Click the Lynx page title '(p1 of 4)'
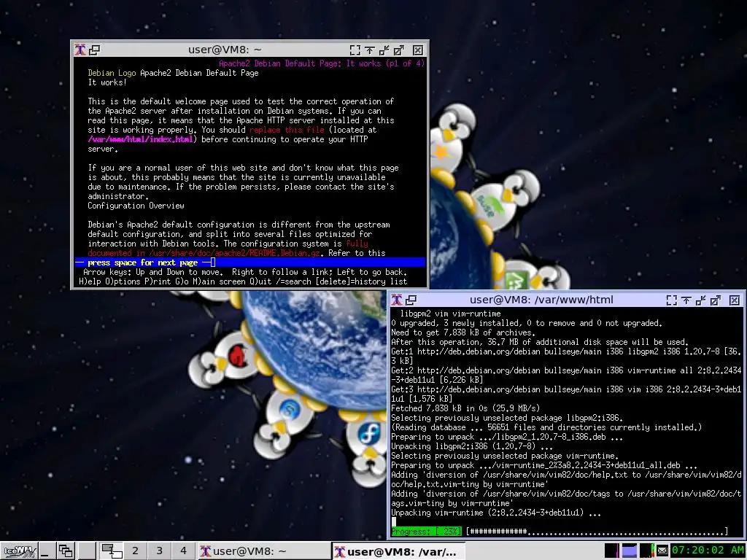 (x=405, y=63)
